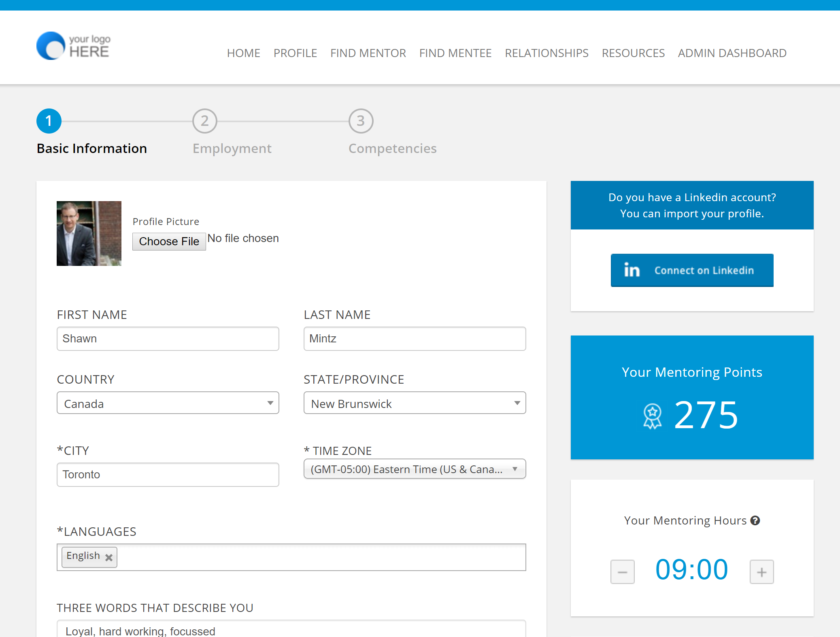Navigate to Admin Dashboard
The image size is (840, 637).
tap(732, 53)
